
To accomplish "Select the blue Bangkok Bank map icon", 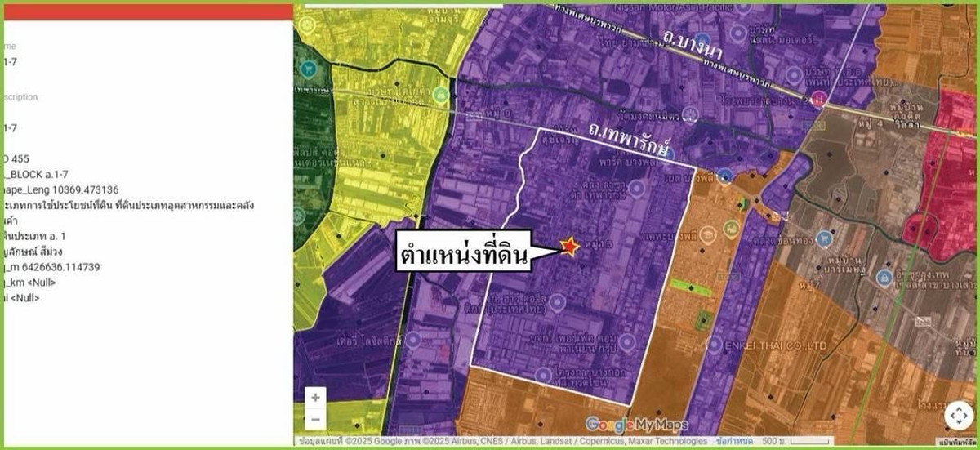I will [883, 278].
